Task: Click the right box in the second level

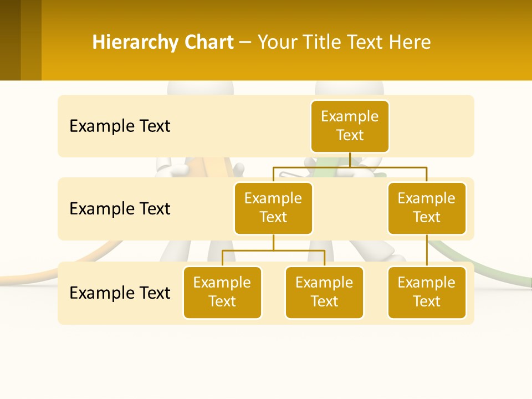Action: [427, 208]
